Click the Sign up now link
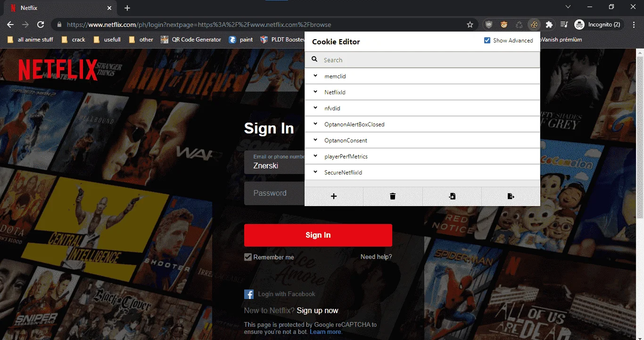The image size is (644, 340). point(318,310)
